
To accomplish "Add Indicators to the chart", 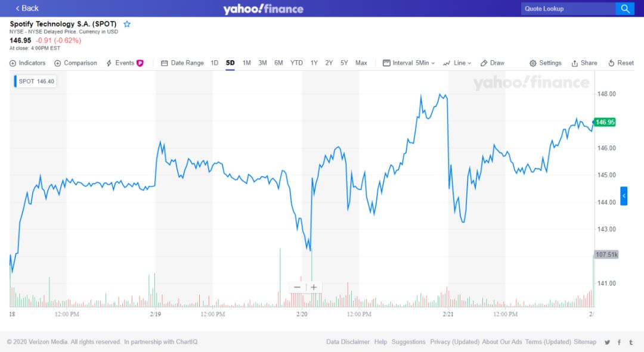I will 27,63.
